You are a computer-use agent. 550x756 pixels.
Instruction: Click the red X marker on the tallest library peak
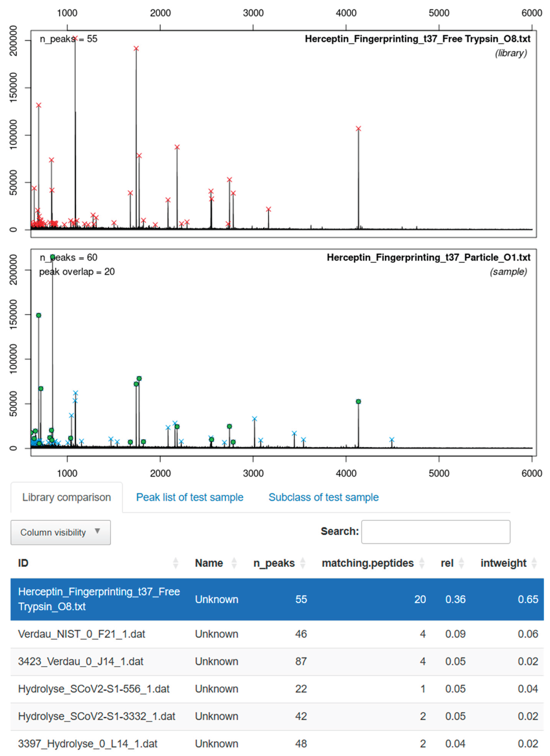(76, 38)
